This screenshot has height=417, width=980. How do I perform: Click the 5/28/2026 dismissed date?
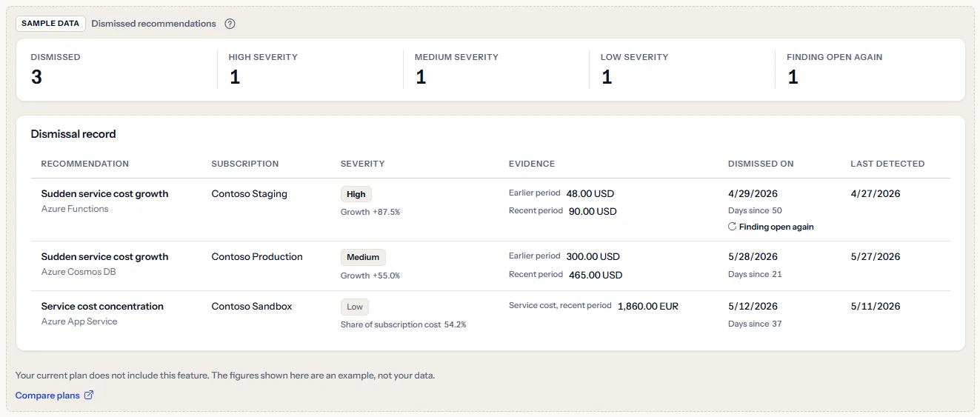(753, 257)
